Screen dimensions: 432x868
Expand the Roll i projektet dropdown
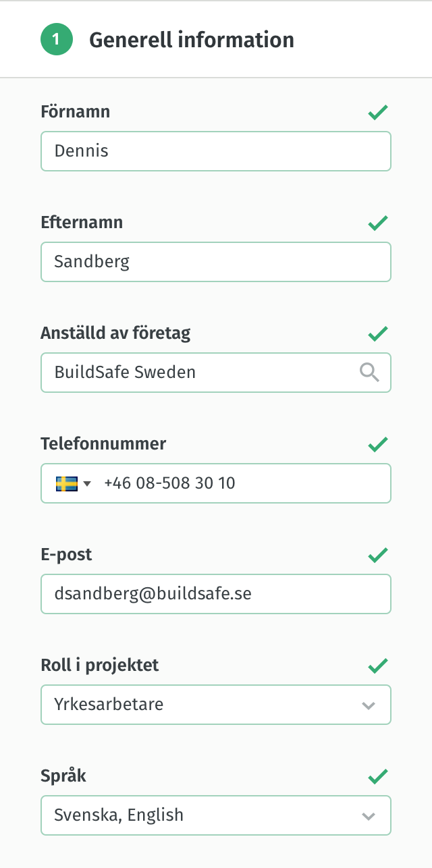(x=368, y=705)
